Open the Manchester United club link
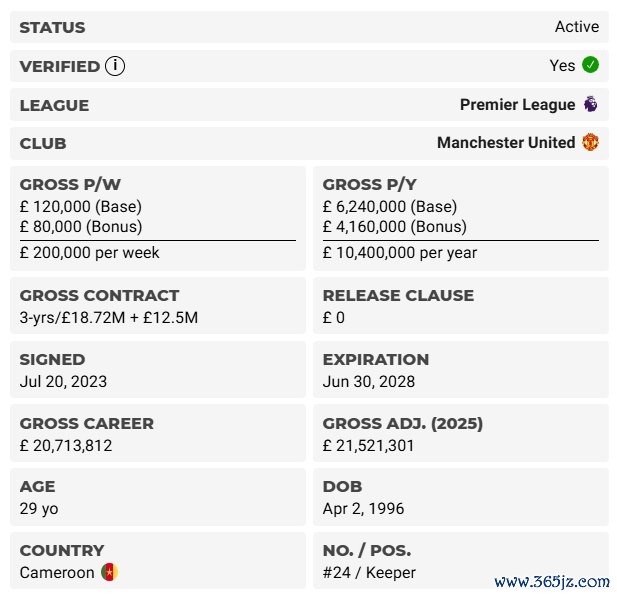 [x=505, y=142]
